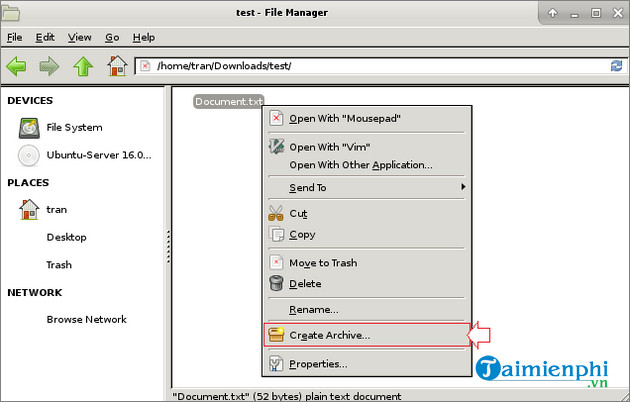Select File System in Devices
This screenshot has width=630, height=402.
[x=74, y=128]
